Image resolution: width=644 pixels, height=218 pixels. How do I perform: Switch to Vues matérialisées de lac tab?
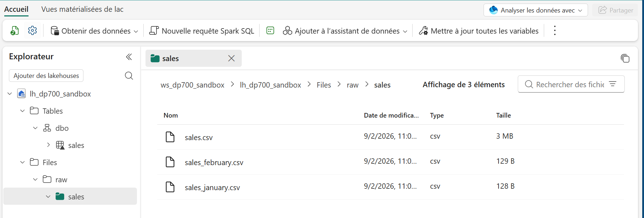82,9
